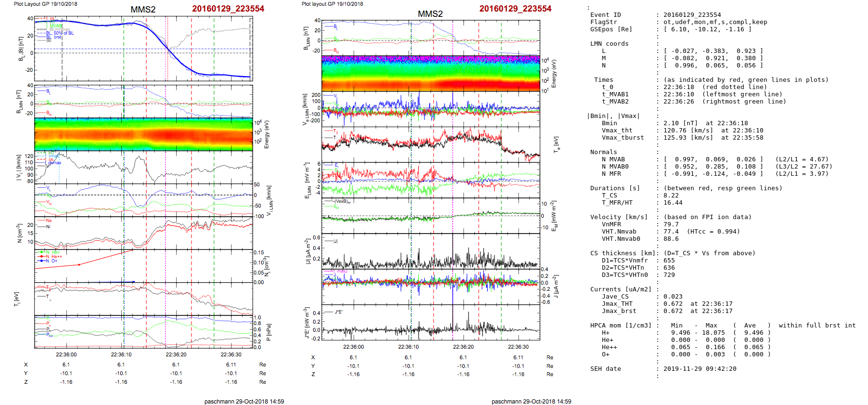Image resolution: width=868 pixels, height=405 pixels.
Task: Click the paschmann footer under the left plot
Action: pyautogui.click(x=244, y=401)
